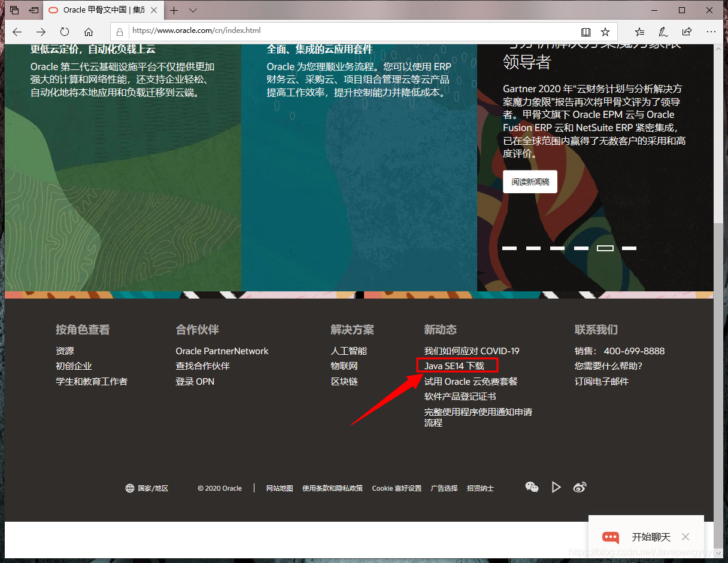Open new tab with plus button
This screenshot has width=728, height=563.
tap(174, 10)
